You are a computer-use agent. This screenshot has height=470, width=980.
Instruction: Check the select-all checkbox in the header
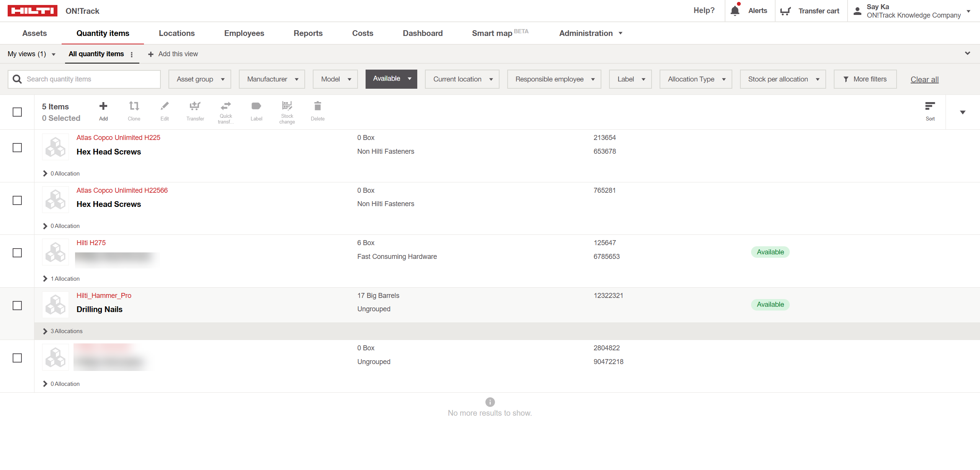[18, 112]
